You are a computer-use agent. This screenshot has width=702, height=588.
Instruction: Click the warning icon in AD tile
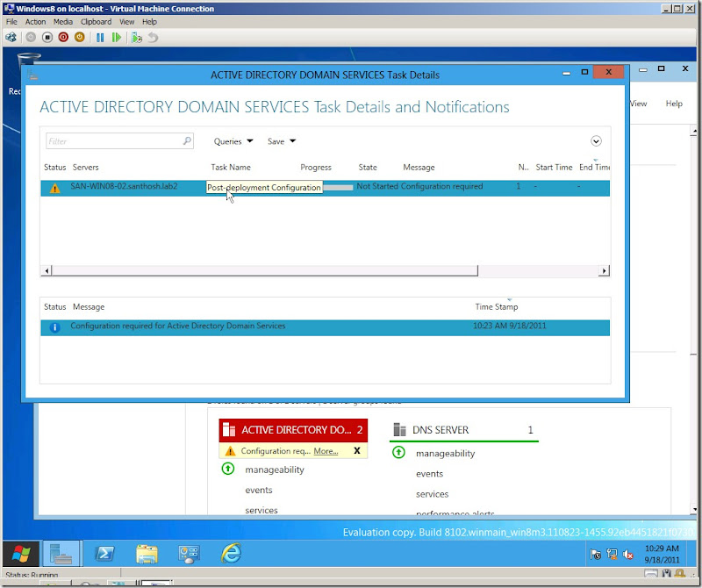[230, 451]
